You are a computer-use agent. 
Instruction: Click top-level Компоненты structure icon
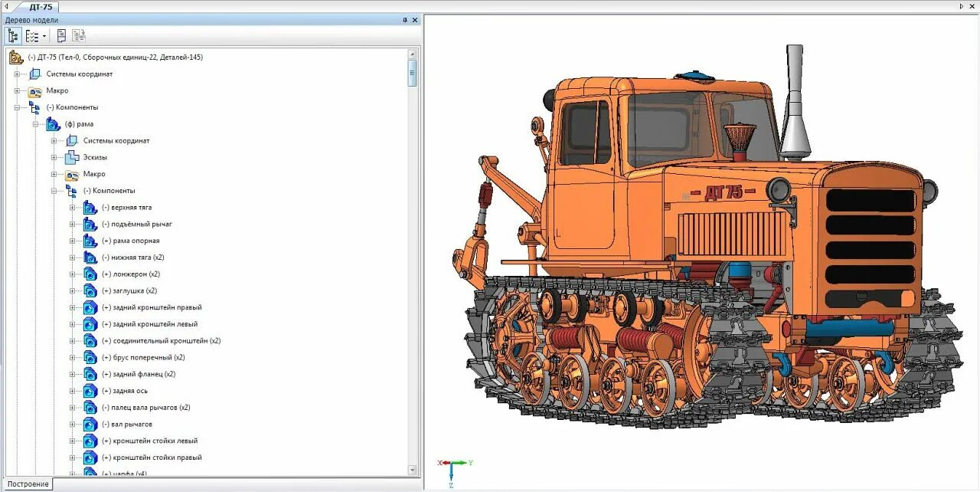click(34, 107)
